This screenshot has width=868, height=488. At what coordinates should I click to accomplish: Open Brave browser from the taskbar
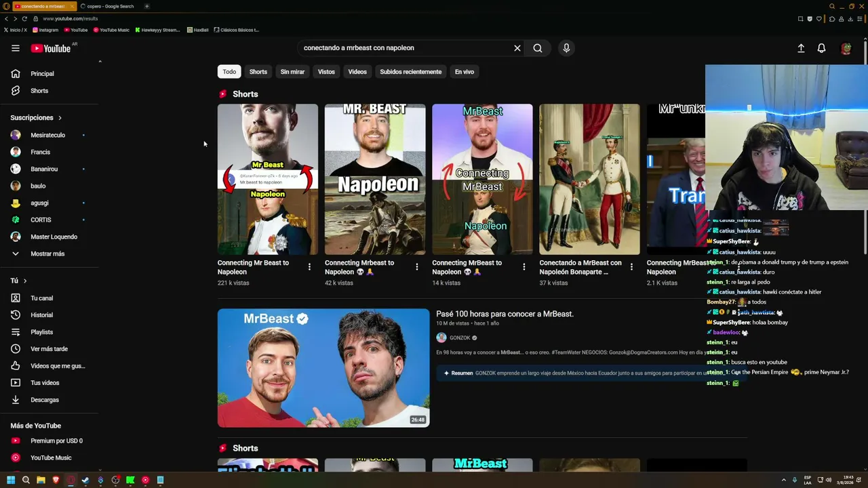(x=56, y=480)
